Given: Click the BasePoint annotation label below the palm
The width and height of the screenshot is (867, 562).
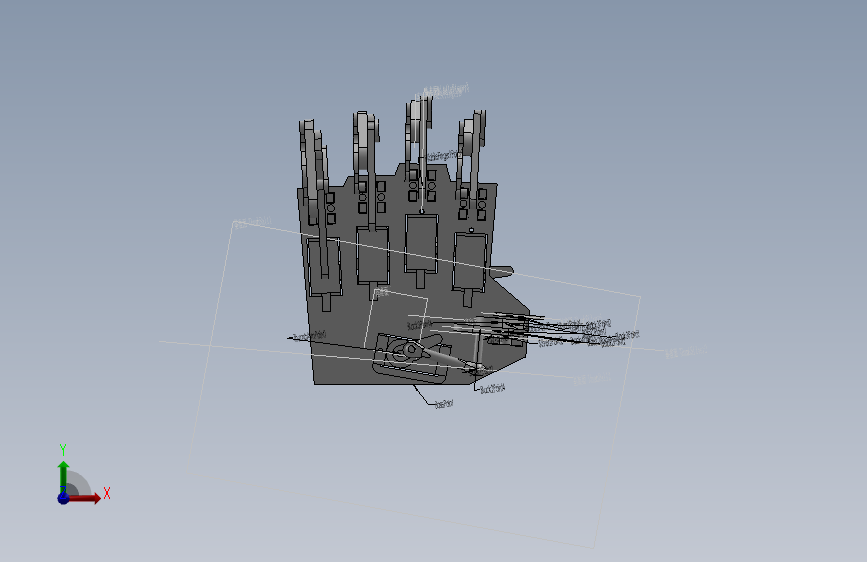Looking at the screenshot, I should point(443,404).
